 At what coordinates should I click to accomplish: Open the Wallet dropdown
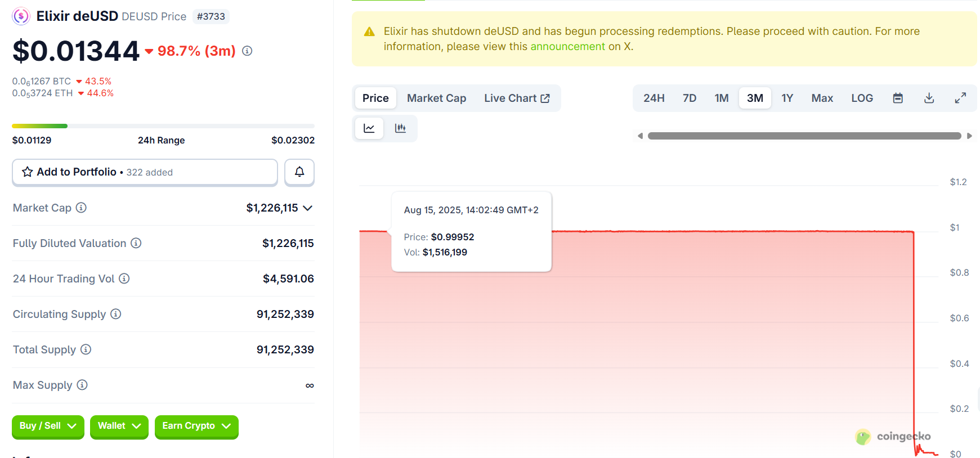point(119,426)
